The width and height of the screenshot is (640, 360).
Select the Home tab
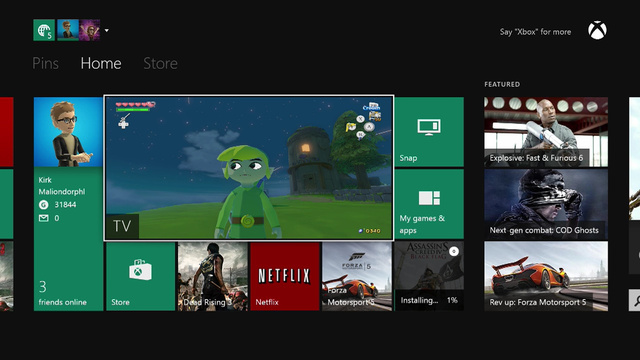(101, 63)
